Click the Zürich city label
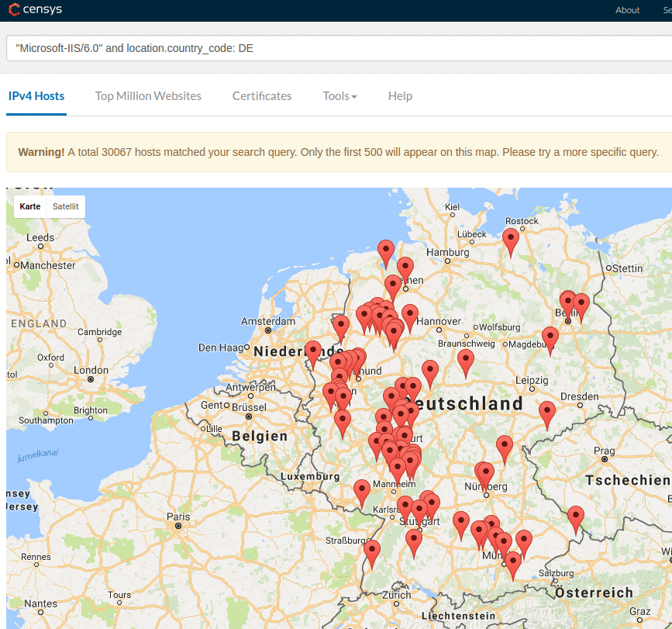 (x=396, y=595)
